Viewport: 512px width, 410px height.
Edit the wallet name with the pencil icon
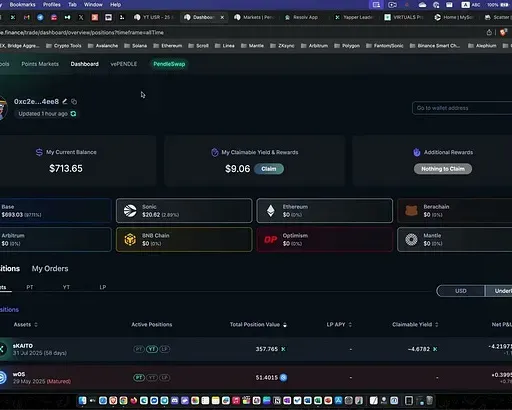[x=65, y=101]
